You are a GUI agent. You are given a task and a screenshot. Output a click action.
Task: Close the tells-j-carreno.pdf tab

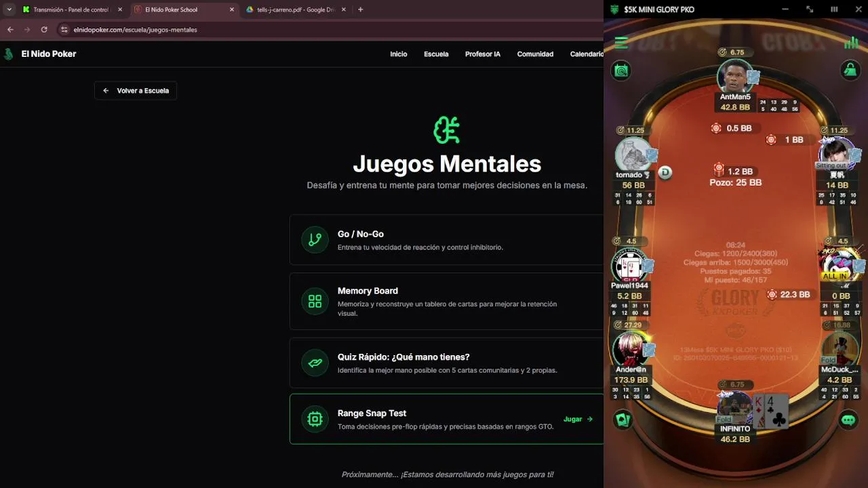[344, 9]
